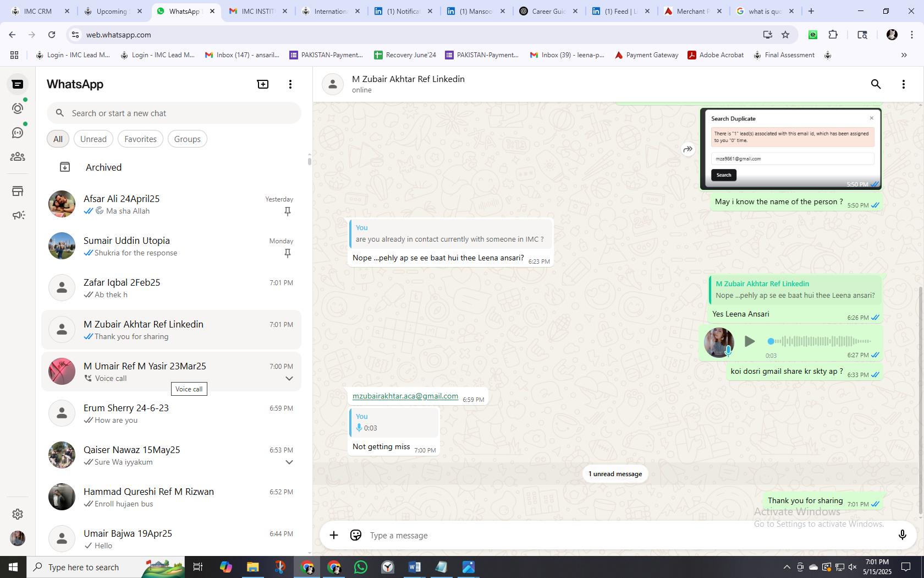Open the advertise megaphone icon

18,215
